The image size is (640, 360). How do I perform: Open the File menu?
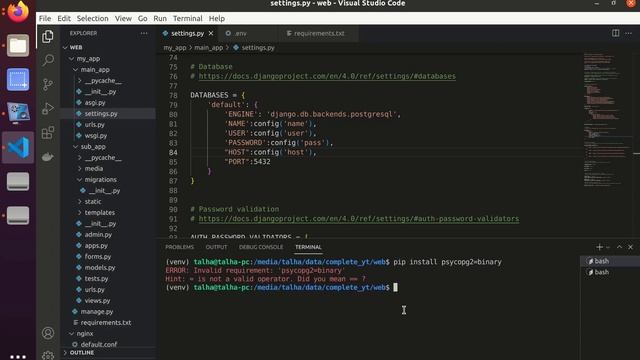pyautogui.click(x=45, y=18)
